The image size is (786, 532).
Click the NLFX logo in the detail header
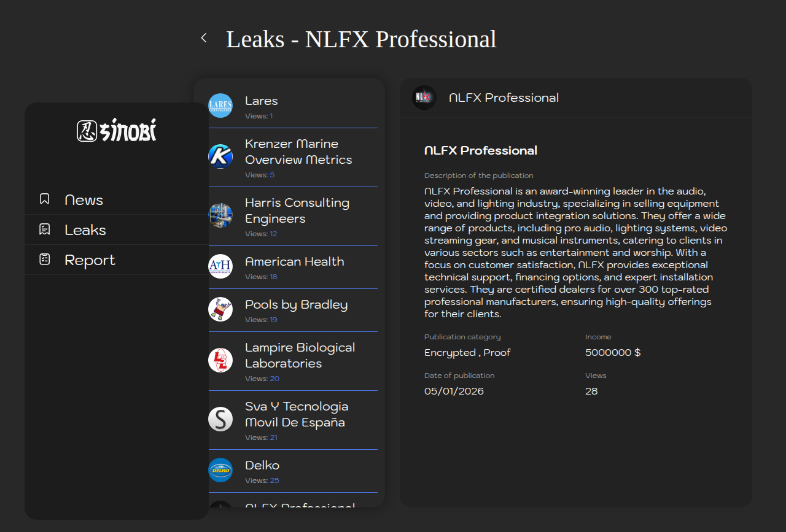(424, 98)
